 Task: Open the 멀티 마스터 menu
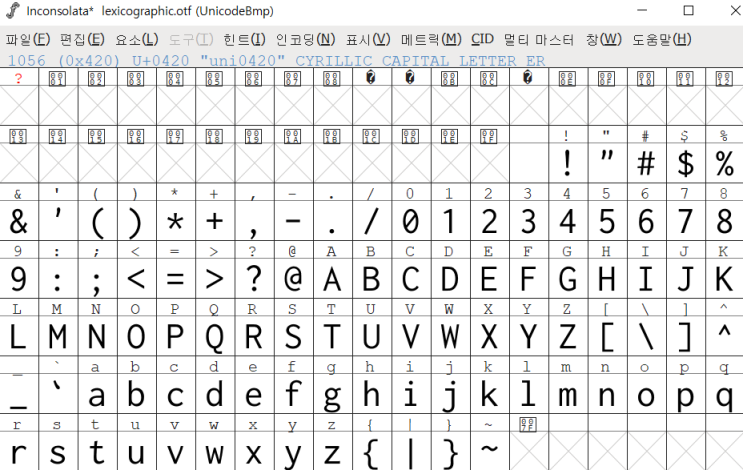538,39
